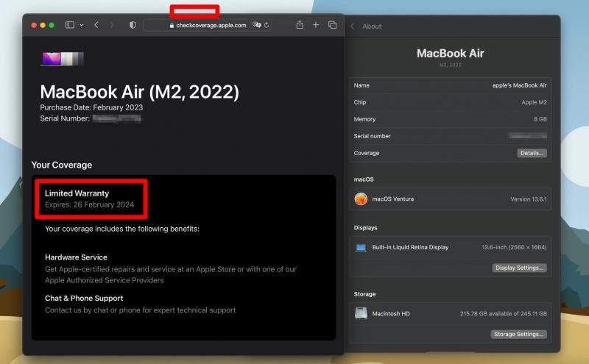Go forward in Safari

pos(112,25)
